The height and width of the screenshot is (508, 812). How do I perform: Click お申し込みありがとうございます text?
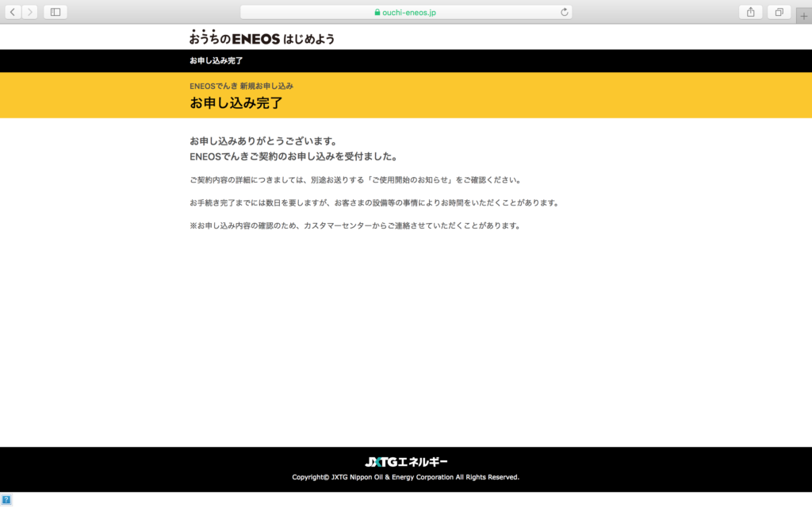[263, 141]
